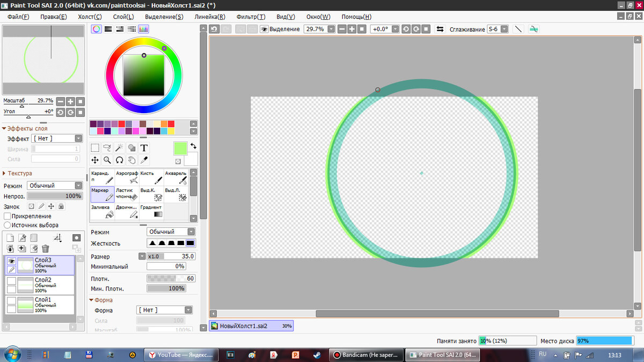
Task: Open the Слой menu
Action: pyautogui.click(x=123, y=17)
